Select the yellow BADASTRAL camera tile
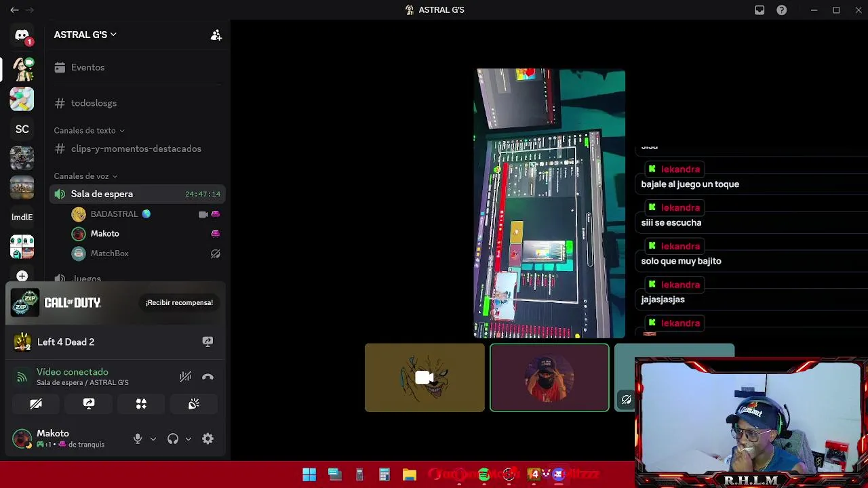The height and width of the screenshot is (488, 868). tap(425, 378)
